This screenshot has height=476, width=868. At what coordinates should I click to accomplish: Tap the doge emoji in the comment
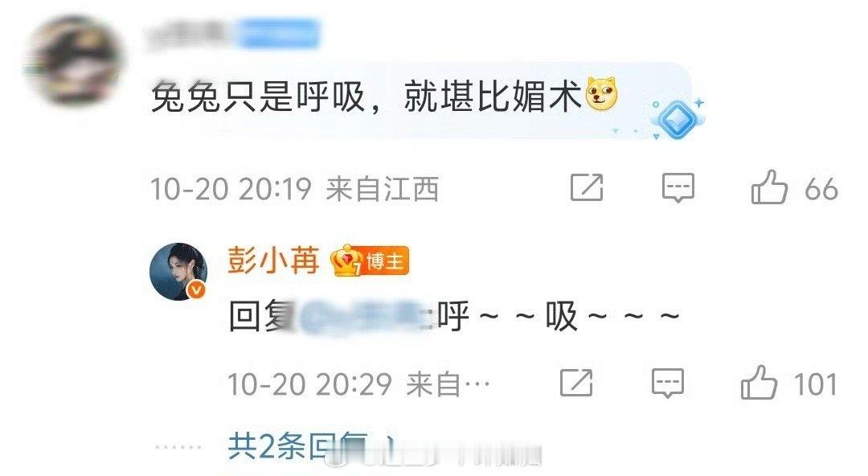[601, 93]
